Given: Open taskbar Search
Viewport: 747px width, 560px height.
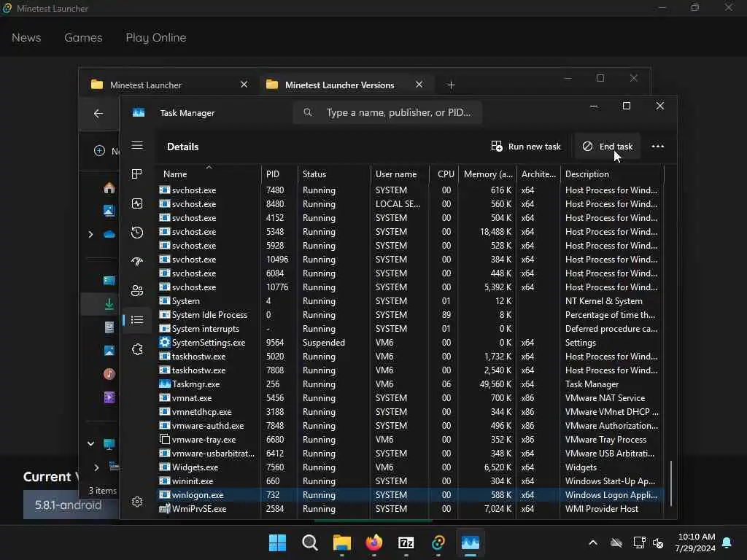Looking at the screenshot, I should 309,542.
